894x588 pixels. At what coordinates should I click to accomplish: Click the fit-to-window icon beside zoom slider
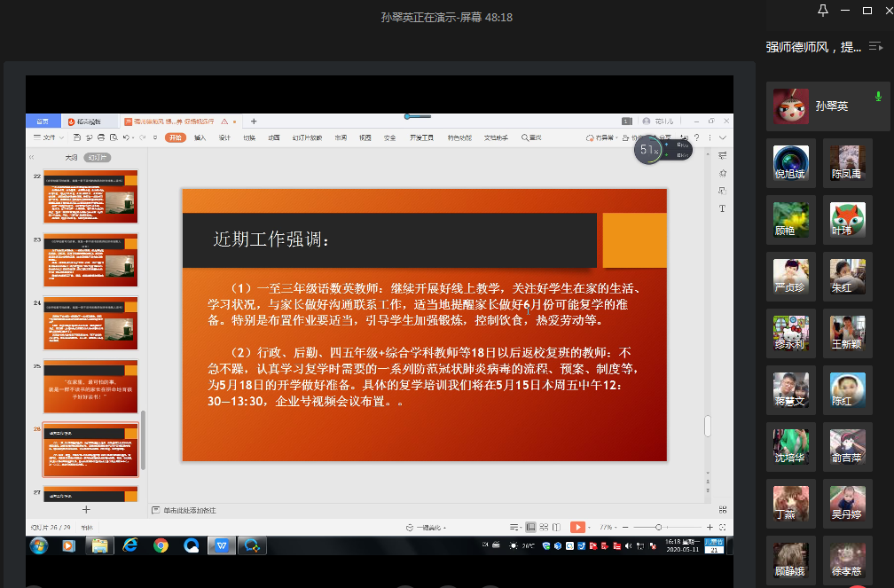pos(722,528)
